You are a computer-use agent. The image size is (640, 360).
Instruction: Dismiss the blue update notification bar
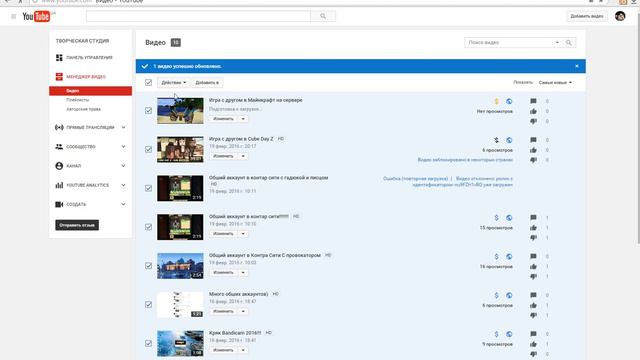pos(577,66)
